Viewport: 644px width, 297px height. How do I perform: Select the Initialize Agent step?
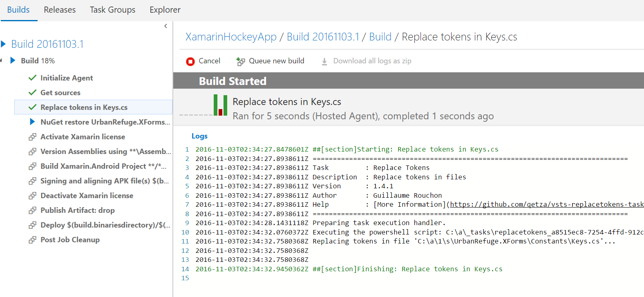67,78
